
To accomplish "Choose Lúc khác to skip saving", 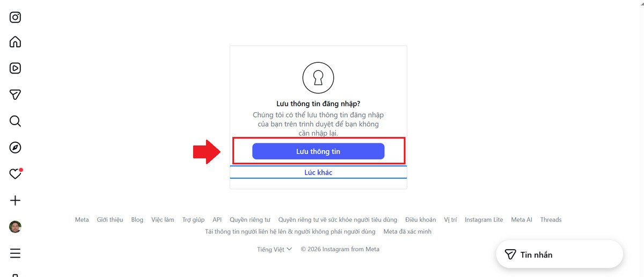I will [318, 172].
